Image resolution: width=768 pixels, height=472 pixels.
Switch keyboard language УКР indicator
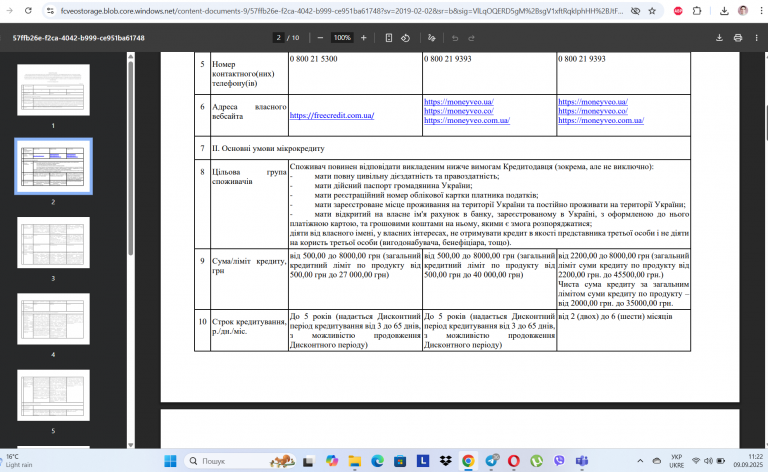(677, 461)
